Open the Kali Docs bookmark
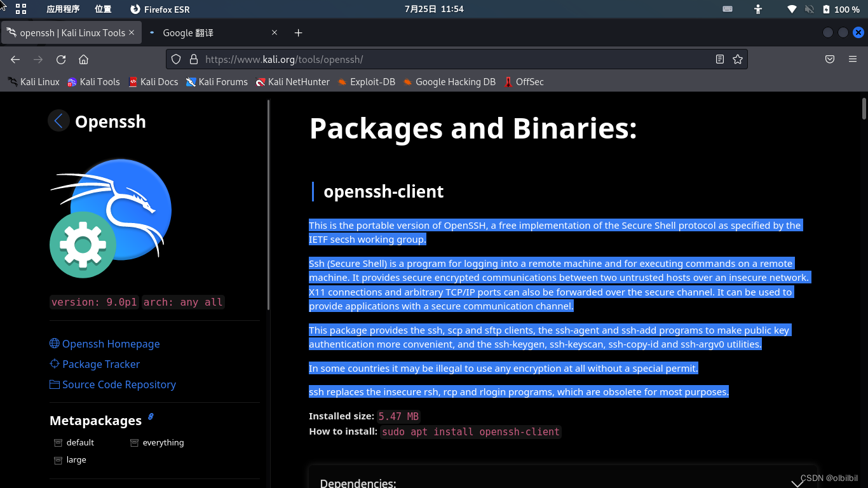This screenshot has height=488, width=868. point(153,81)
